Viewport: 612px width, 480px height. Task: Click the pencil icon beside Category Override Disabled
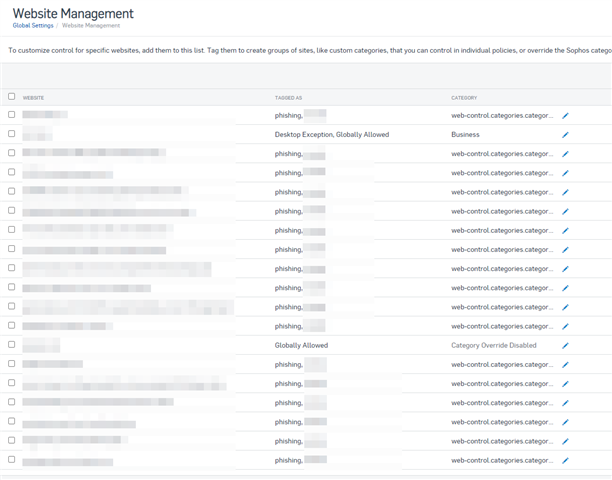565,345
